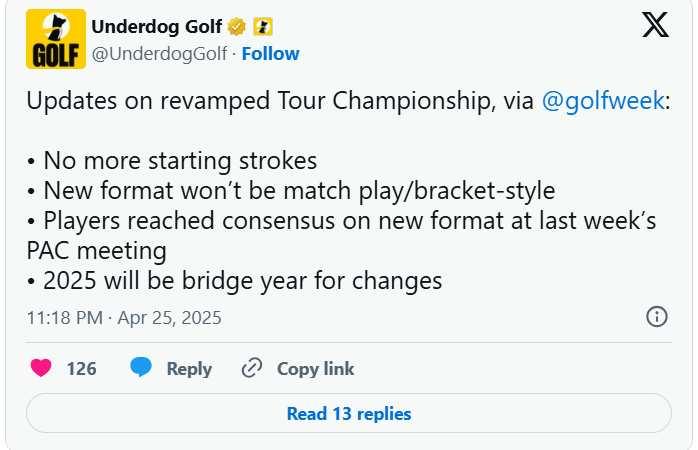This screenshot has width=698, height=450.
Task: Click the Copy link text
Action: [315, 369]
